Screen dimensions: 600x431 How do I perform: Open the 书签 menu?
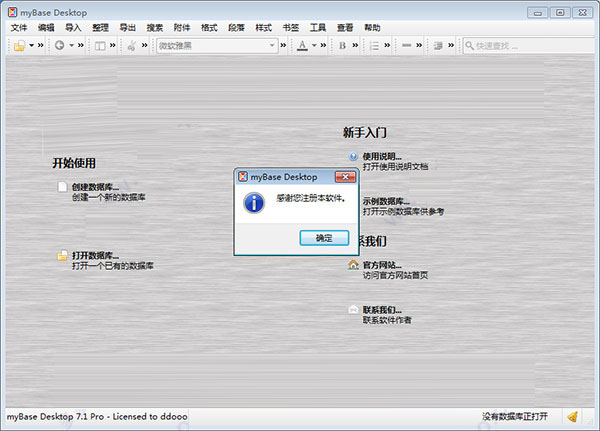(290, 28)
